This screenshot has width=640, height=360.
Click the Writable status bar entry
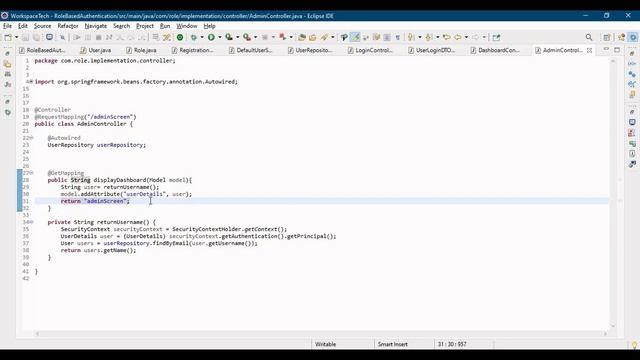pyautogui.click(x=326, y=344)
